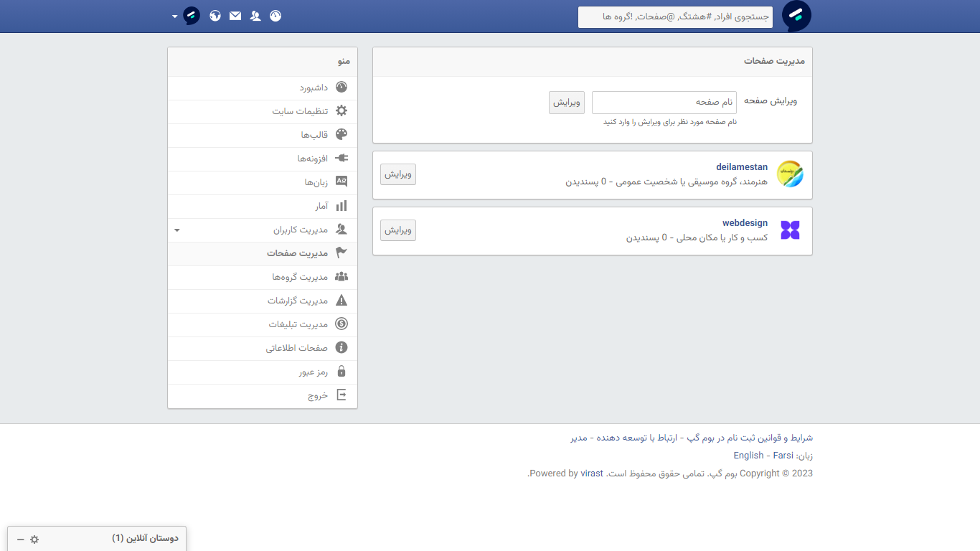Click ویرایش button beside page name field
The image size is (980, 551).
(x=567, y=103)
